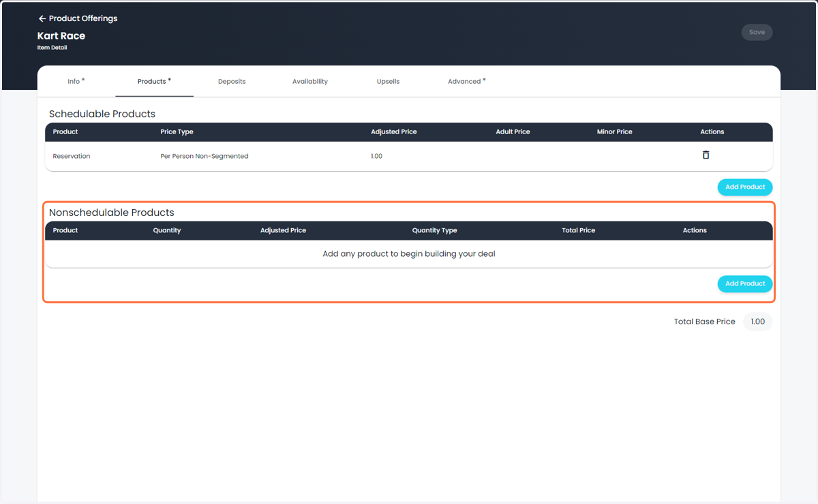
Task: Click the Reservation adjusted price 1.00
Action: point(377,156)
